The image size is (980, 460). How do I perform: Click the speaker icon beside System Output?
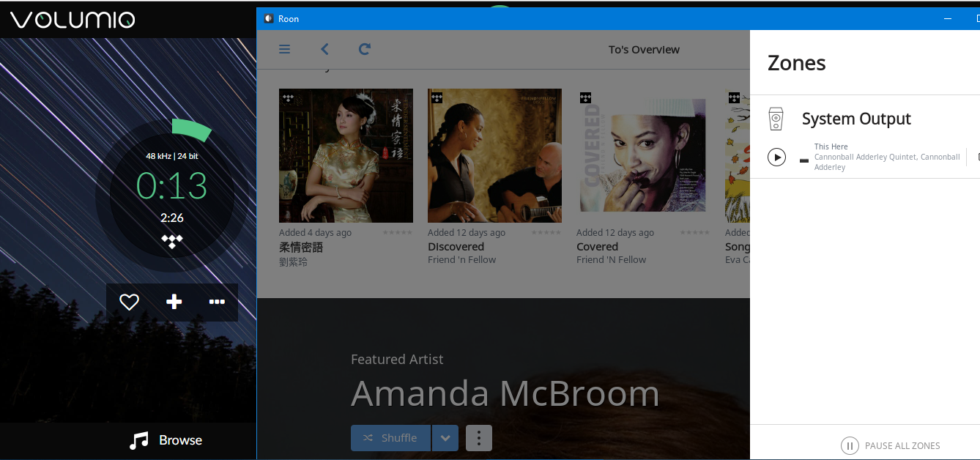click(776, 119)
